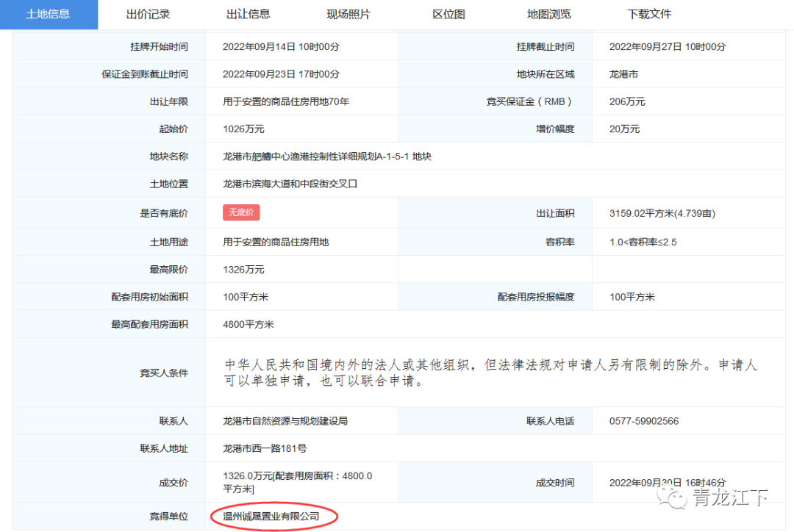
Task: Click the 保证金到账截止时间 label
Action: pyautogui.click(x=145, y=74)
